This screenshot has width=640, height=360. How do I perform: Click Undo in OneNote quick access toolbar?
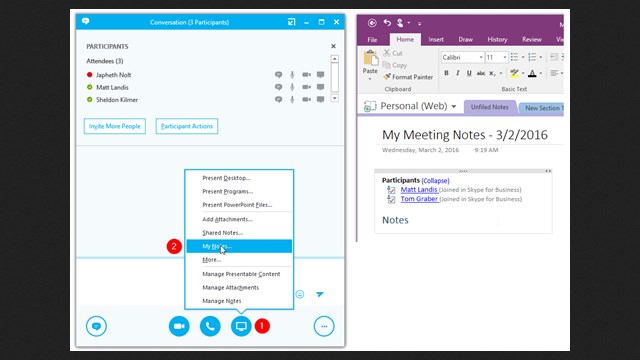point(387,23)
